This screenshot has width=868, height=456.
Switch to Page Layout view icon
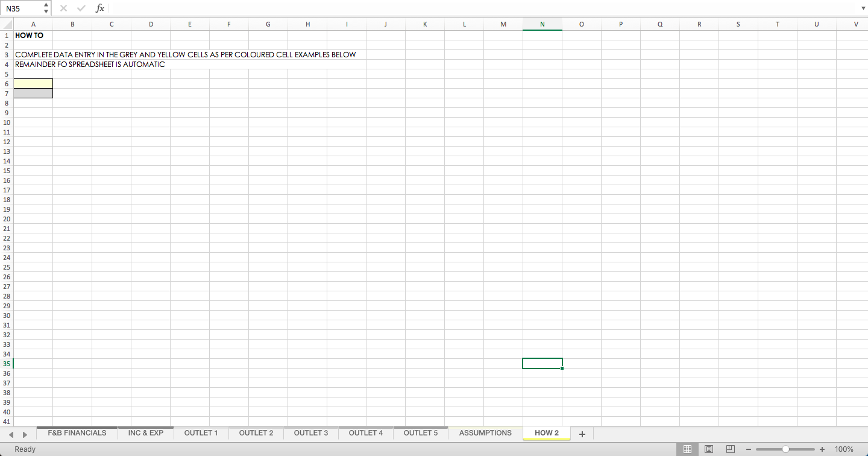pos(709,449)
